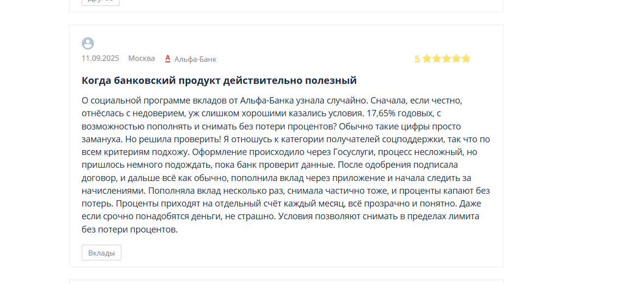This screenshot has width=644, height=284.
Task: Click the second star in the rating
Action: [x=436, y=58]
